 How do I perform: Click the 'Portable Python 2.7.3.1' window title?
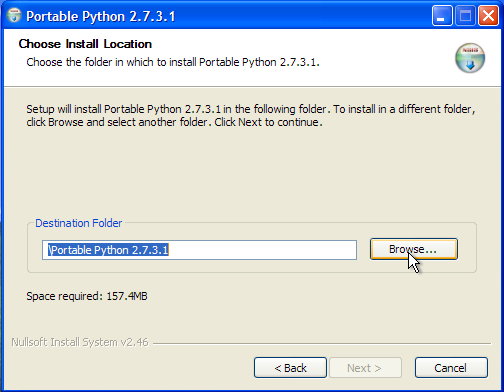(101, 16)
